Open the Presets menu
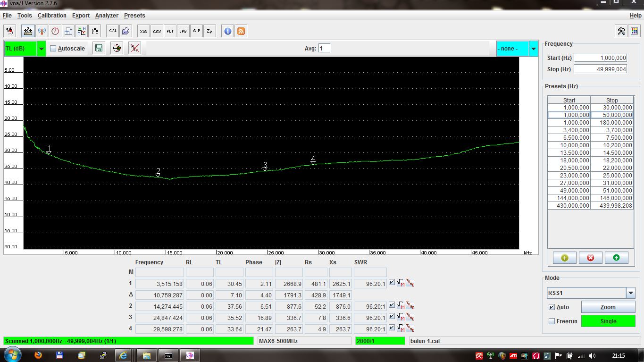The width and height of the screenshot is (644, 362). (134, 16)
